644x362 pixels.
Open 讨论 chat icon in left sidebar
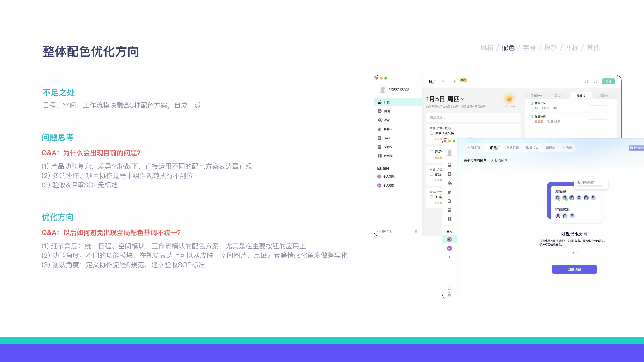click(380, 120)
